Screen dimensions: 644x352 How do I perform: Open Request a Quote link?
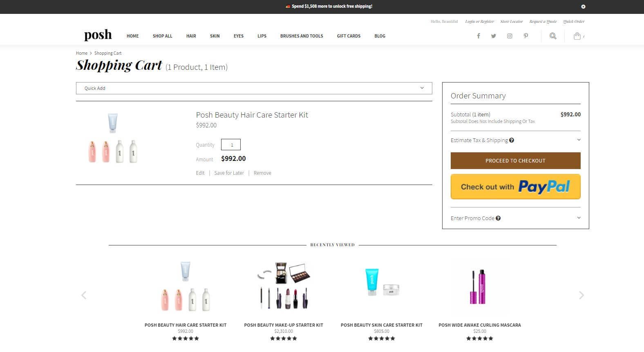(x=543, y=22)
